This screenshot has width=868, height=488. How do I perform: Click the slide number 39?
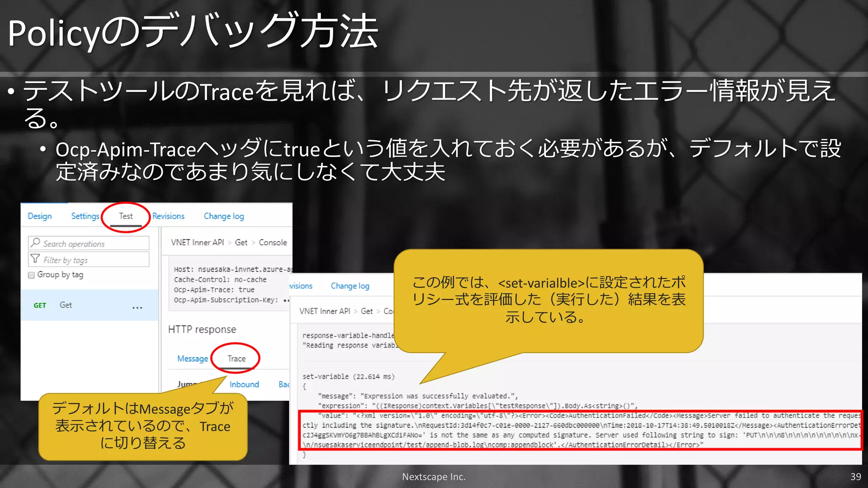tap(856, 477)
